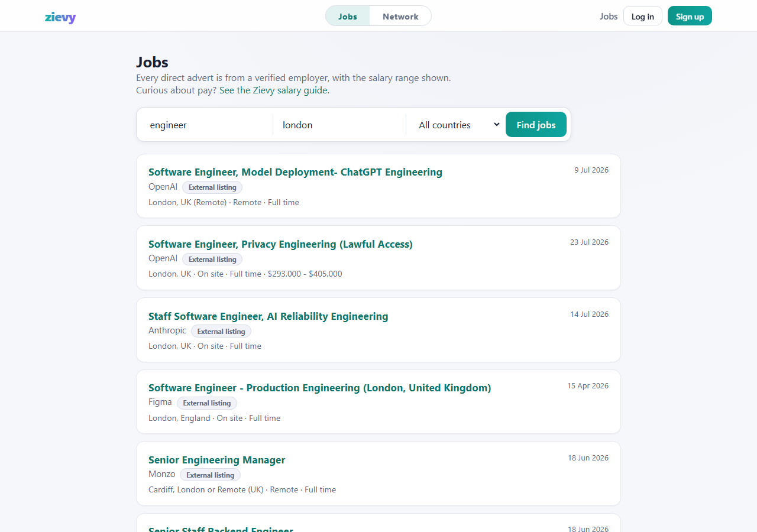Open the Zievy salary guide link
The height and width of the screenshot is (532, 757).
pos(274,90)
